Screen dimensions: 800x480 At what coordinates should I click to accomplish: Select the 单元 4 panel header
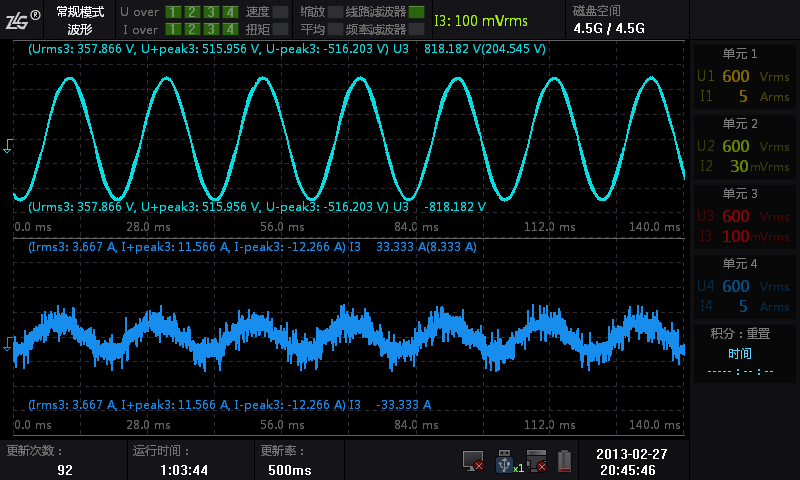740,263
